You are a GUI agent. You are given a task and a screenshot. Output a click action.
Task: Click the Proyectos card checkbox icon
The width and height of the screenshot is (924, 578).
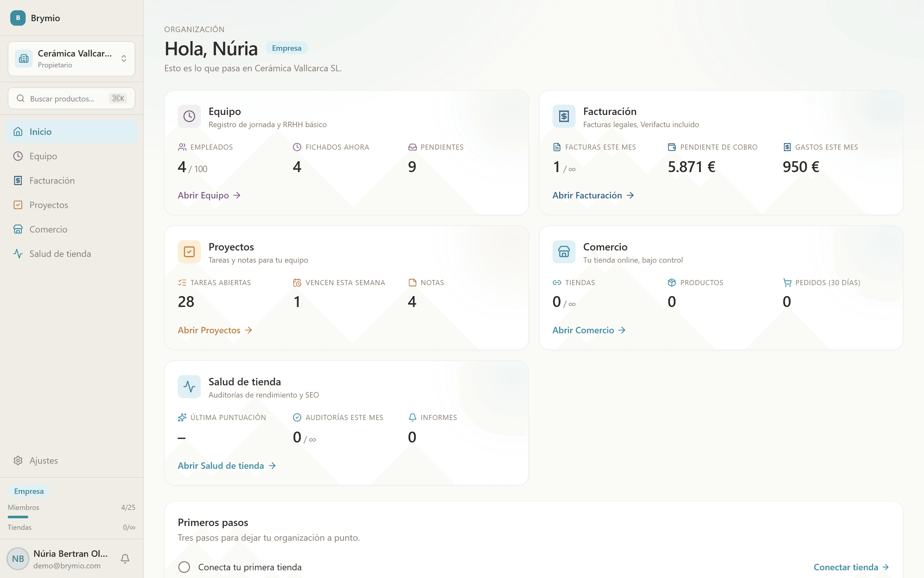click(189, 251)
